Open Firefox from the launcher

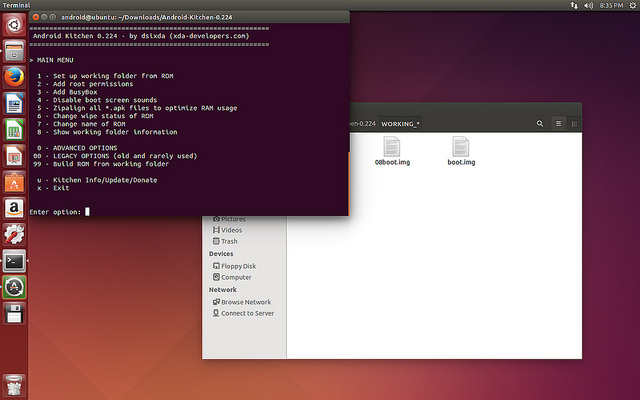tap(14, 77)
